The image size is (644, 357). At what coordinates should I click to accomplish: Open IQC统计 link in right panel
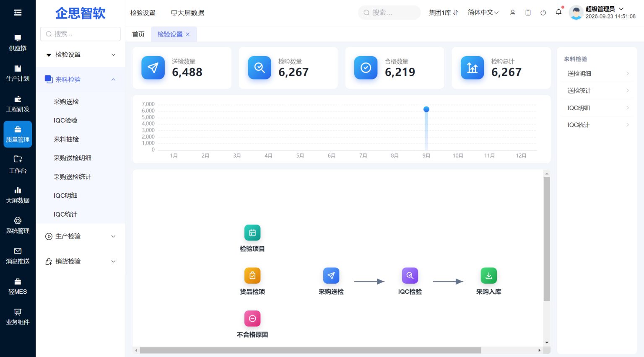click(598, 125)
